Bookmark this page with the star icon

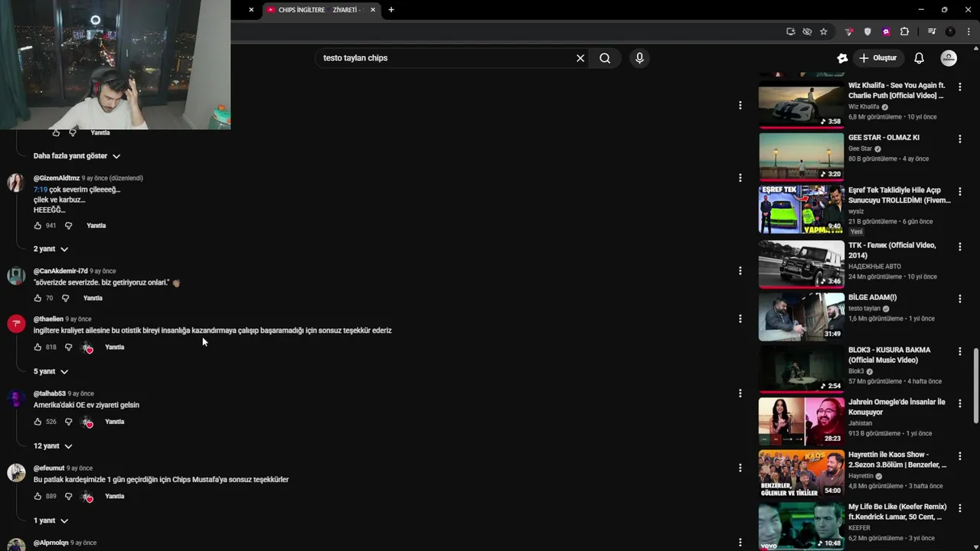tap(824, 31)
